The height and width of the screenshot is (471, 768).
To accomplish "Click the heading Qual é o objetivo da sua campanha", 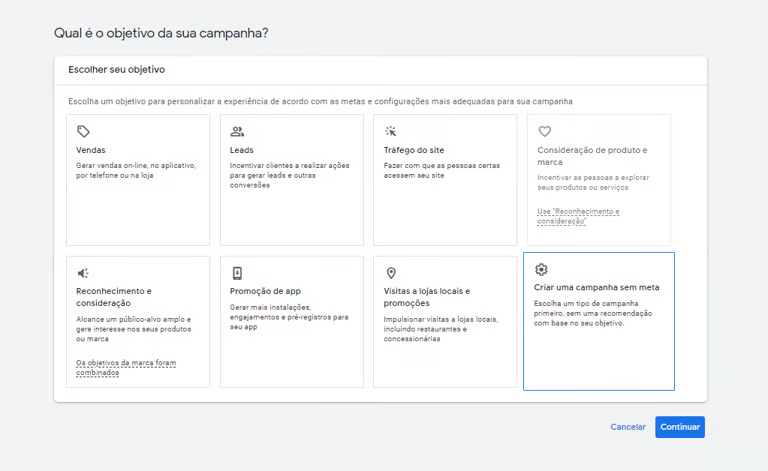I will pyautogui.click(x=161, y=33).
